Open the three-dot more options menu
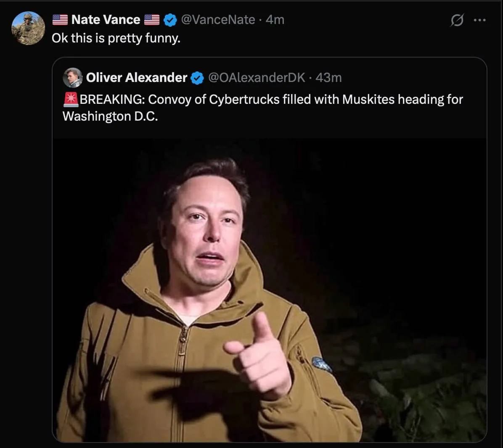 tap(479, 20)
